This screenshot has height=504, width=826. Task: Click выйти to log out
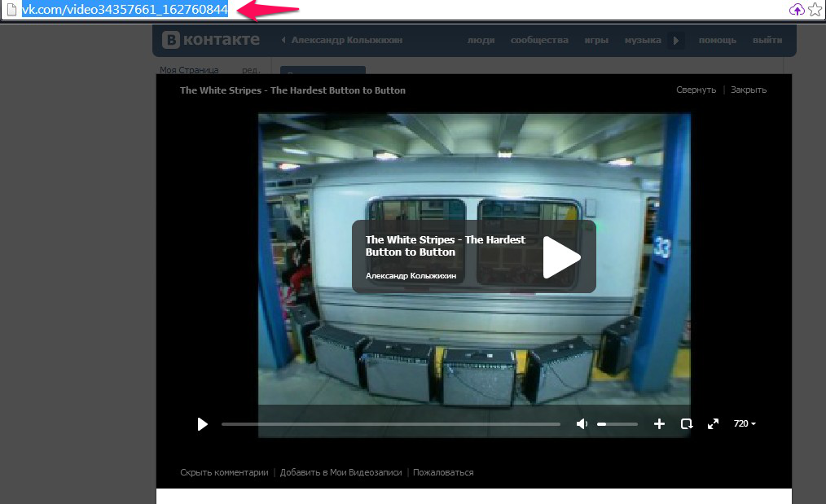[x=767, y=40]
